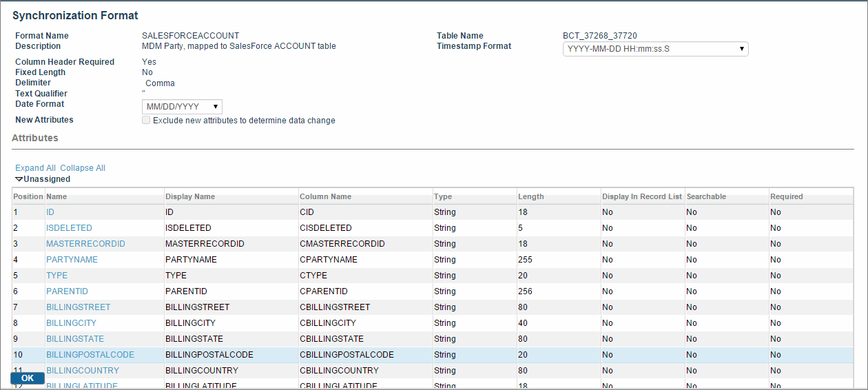The image size is (868, 390).
Task: Click the 255 length value for PARTYNAME
Action: point(525,260)
